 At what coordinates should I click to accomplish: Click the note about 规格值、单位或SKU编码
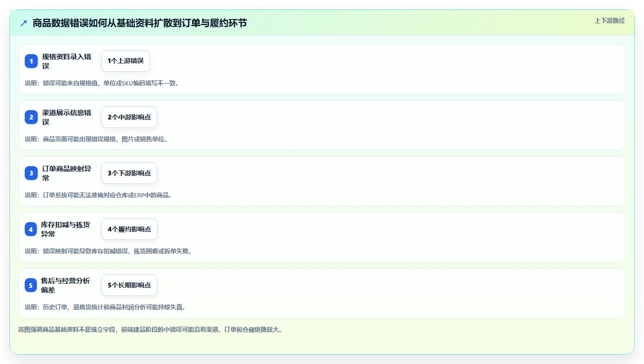click(102, 83)
